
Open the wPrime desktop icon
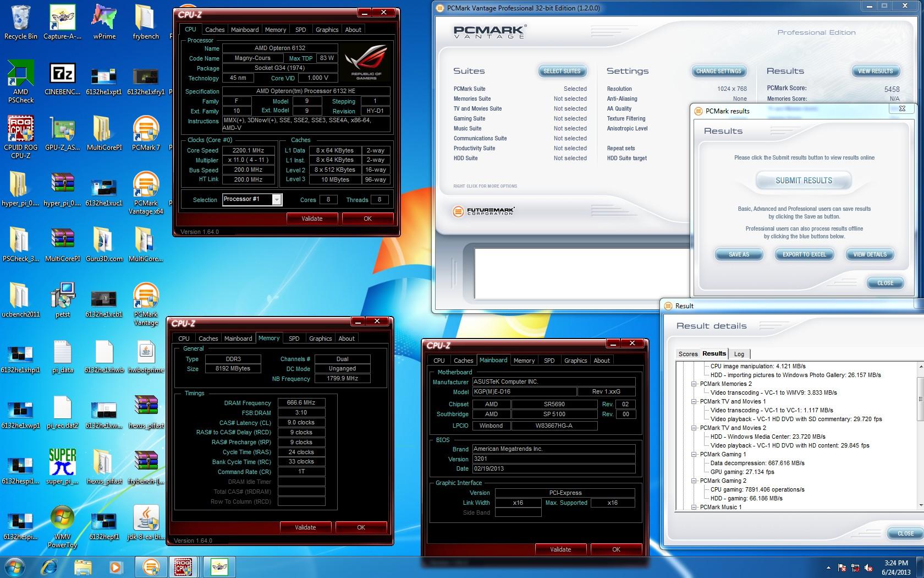click(x=104, y=22)
